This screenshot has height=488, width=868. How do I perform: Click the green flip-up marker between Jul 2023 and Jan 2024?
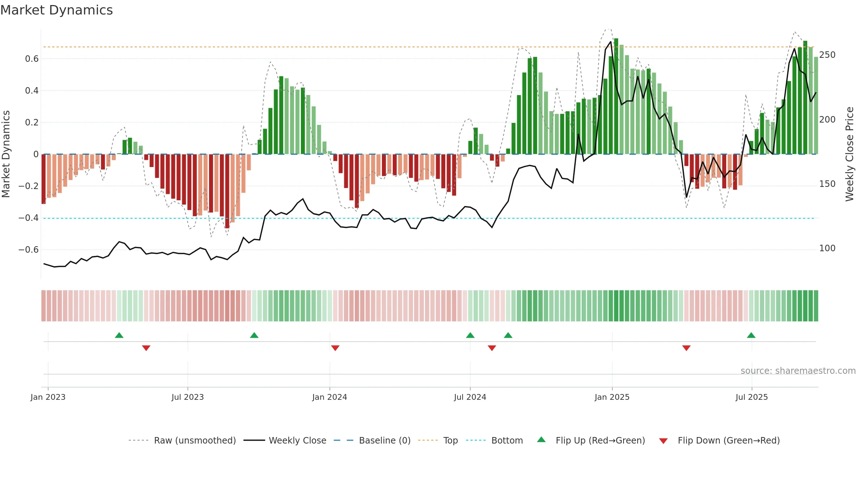[x=254, y=335]
